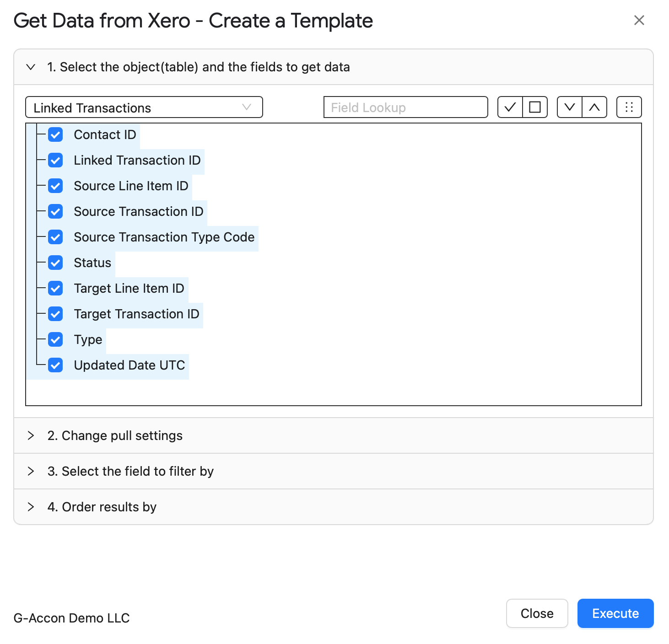Click the Close button

[537, 613]
